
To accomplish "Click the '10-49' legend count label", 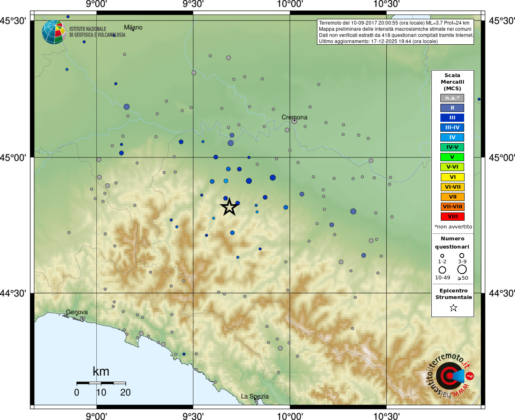I will point(442,278).
